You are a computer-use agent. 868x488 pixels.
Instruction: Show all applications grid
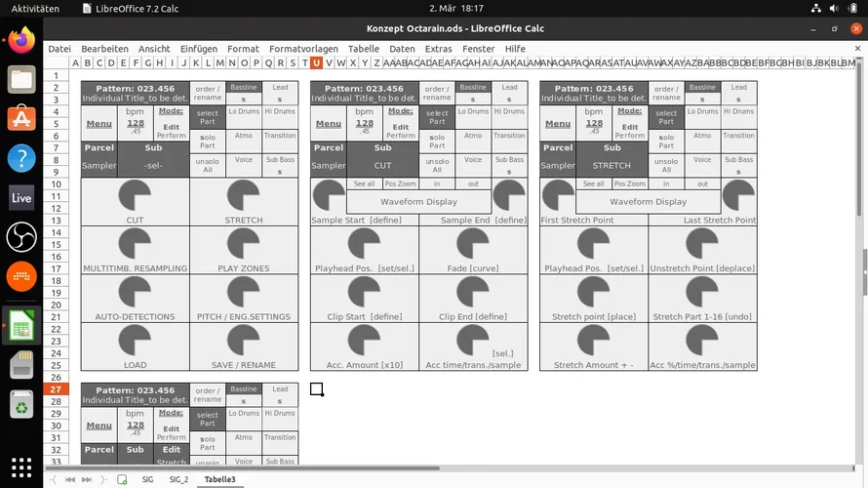click(21, 468)
